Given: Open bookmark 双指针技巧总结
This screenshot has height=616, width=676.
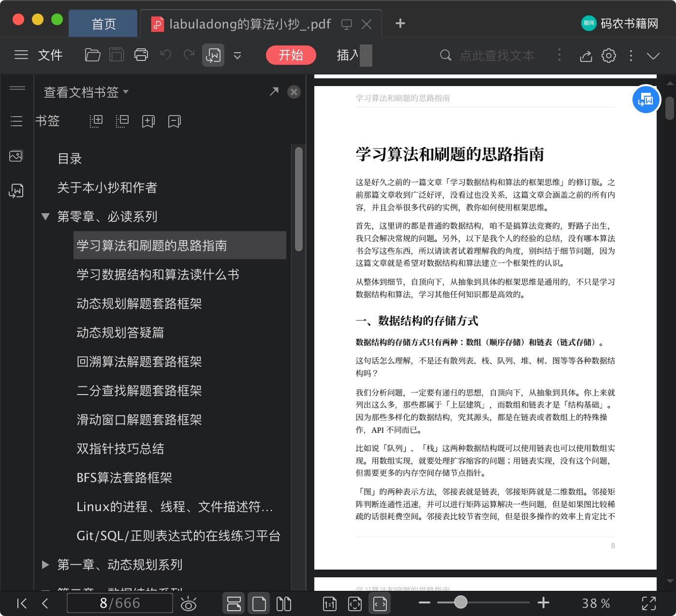Looking at the screenshot, I should point(120,449).
